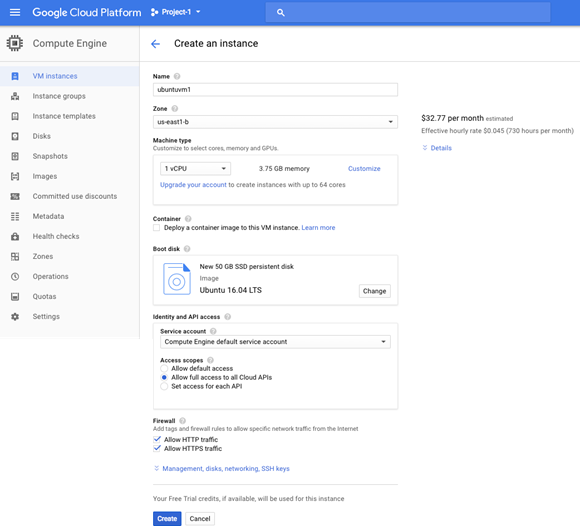Open Health checks in sidebar

(70, 236)
